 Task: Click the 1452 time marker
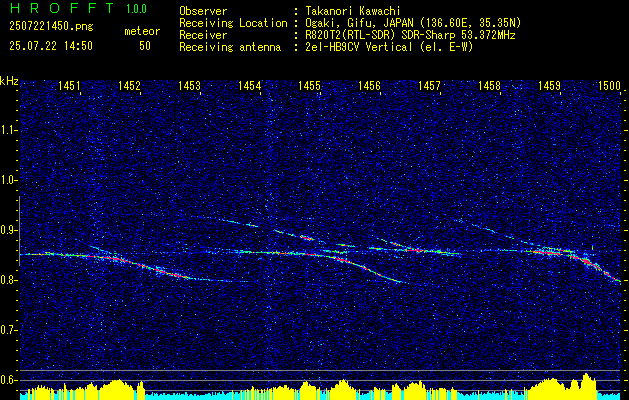click(x=130, y=85)
